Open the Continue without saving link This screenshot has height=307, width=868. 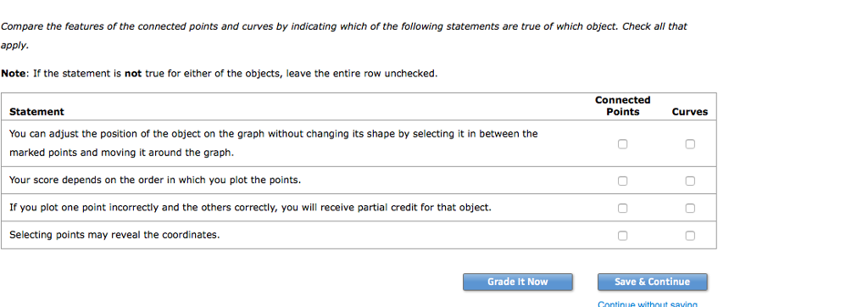click(647, 304)
